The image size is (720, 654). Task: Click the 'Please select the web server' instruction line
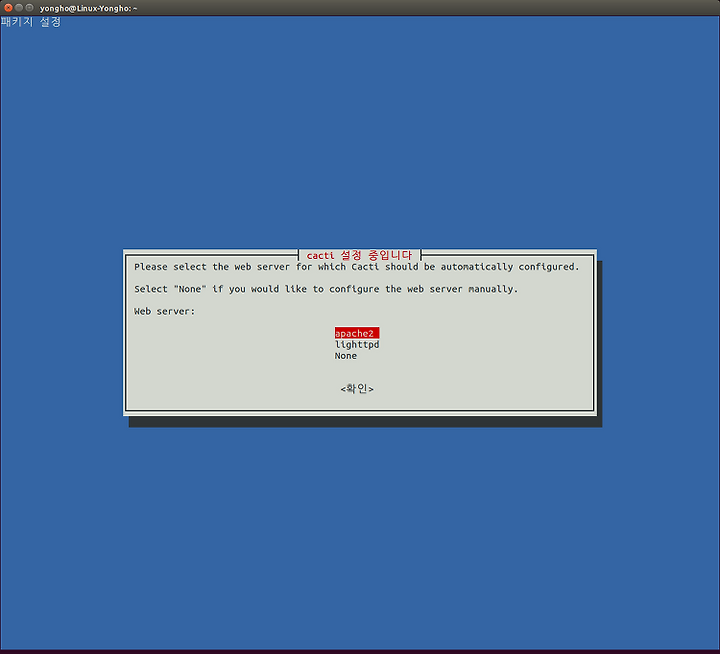click(x=357, y=267)
